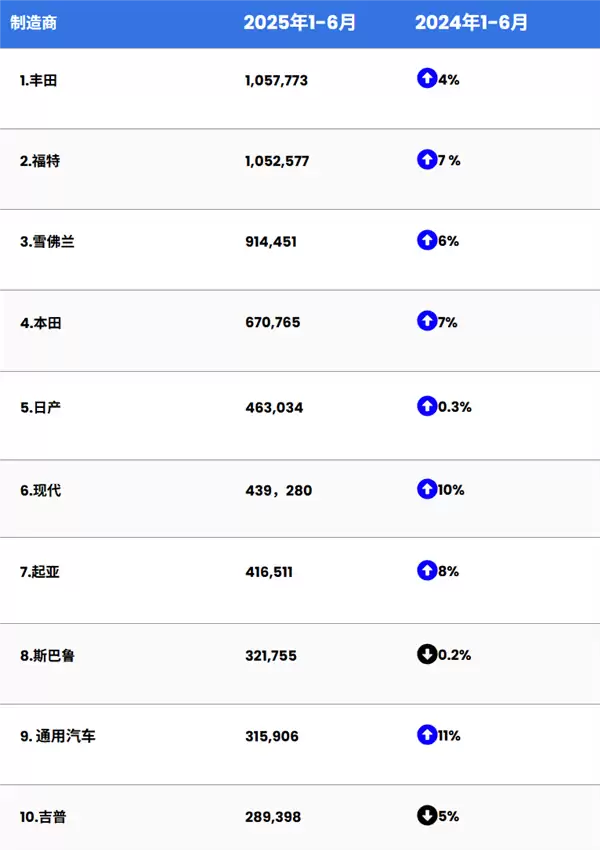Click the up arrow beside 起亚 8%
The height and width of the screenshot is (850, 600).
(x=427, y=571)
